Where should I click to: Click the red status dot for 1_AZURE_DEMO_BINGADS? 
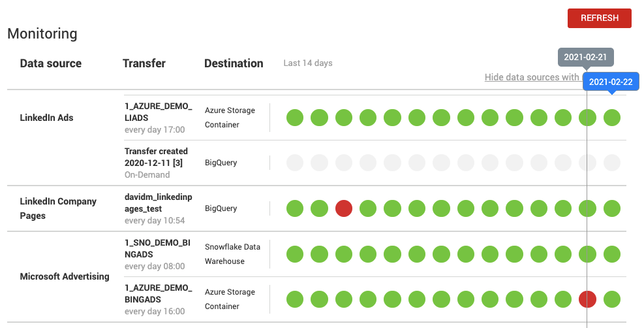tap(588, 299)
